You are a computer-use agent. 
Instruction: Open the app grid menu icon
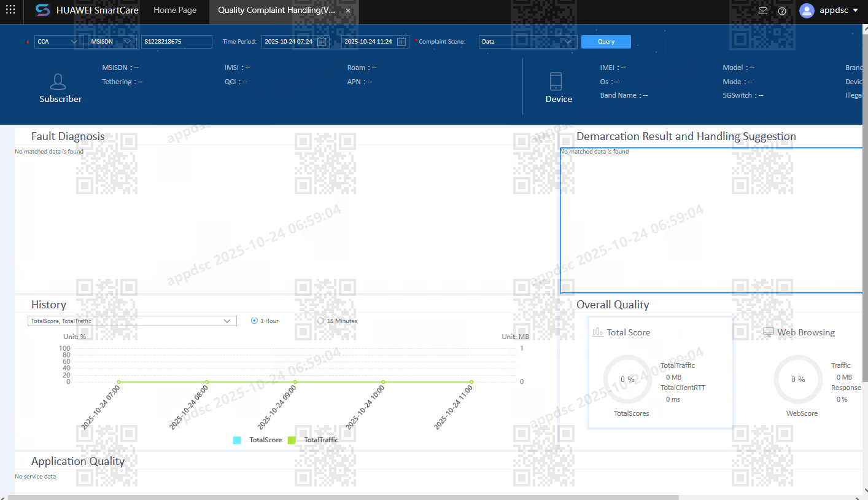tap(10, 10)
